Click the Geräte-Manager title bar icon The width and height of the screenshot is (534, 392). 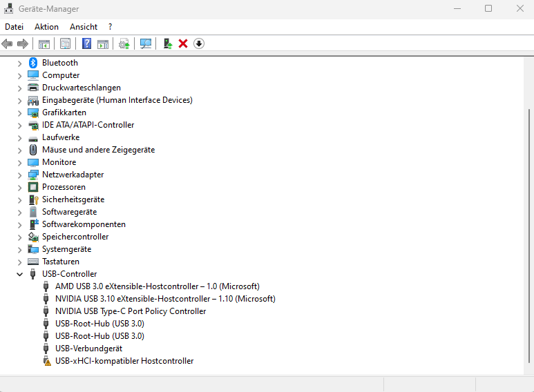coord(8,8)
